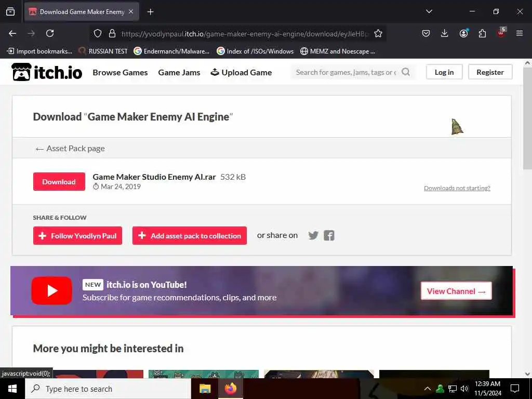Add asset pack to collection
532x399 pixels.
tap(189, 235)
